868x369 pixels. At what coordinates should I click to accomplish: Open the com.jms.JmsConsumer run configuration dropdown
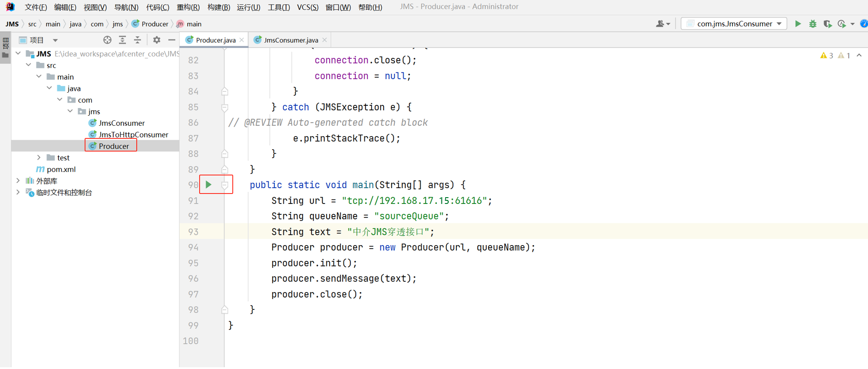click(734, 24)
